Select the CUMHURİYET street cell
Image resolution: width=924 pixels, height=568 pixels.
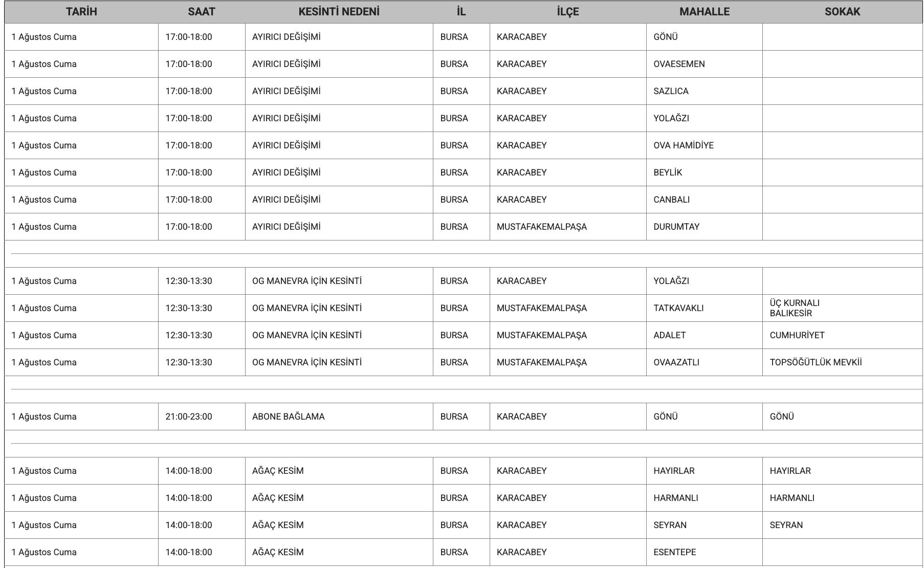point(797,335)
